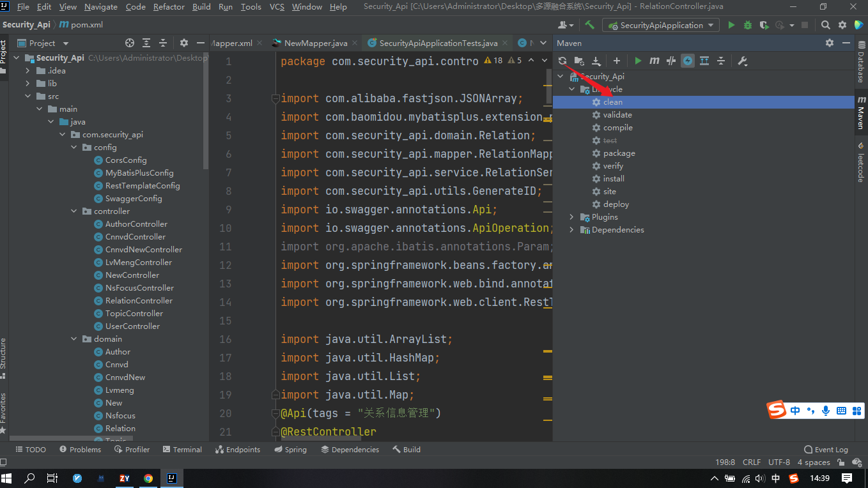Open Maven settings wrench icon
This screenshot has height=488, width=868.
[742, 61]
